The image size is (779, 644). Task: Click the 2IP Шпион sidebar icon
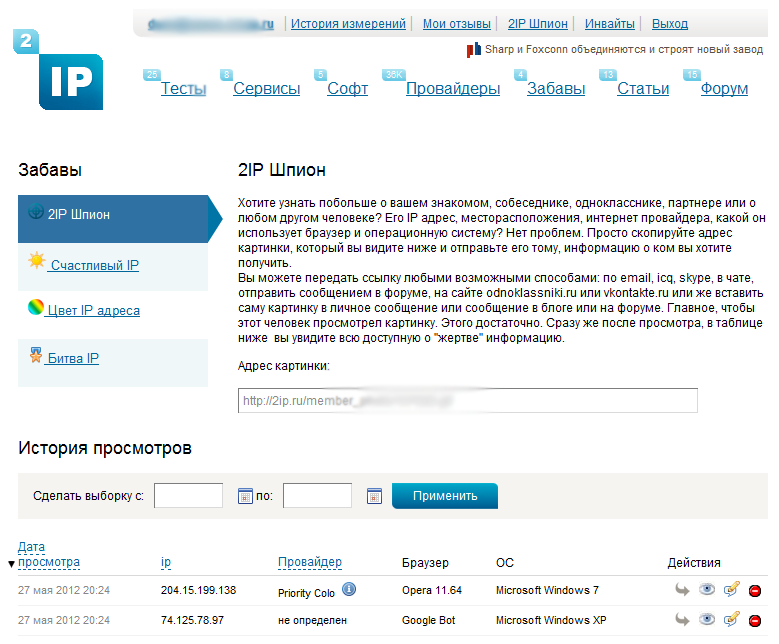tap(36, 212)
